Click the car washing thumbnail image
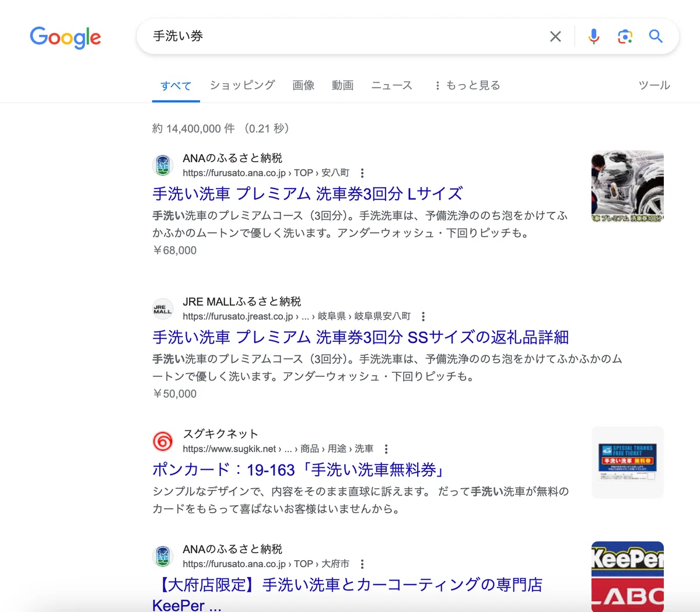The image size is (700, 612). coord(628,187)
